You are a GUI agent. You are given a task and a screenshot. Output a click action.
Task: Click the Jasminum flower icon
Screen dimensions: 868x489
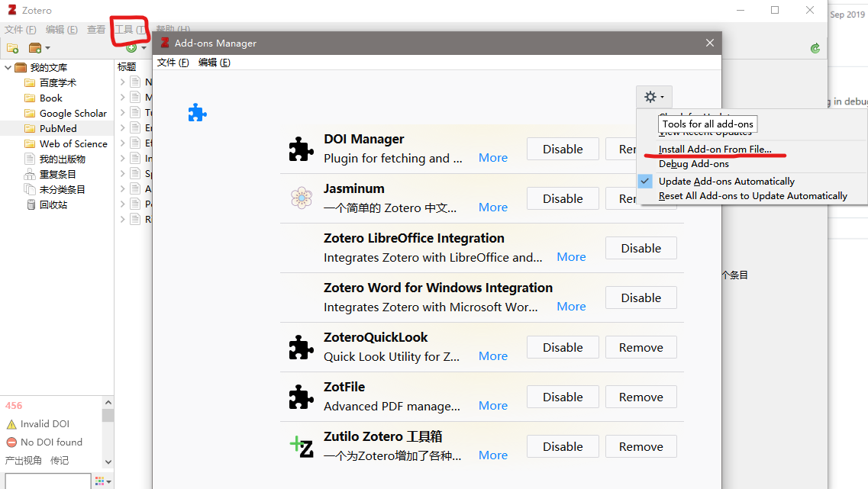[301, 198]
